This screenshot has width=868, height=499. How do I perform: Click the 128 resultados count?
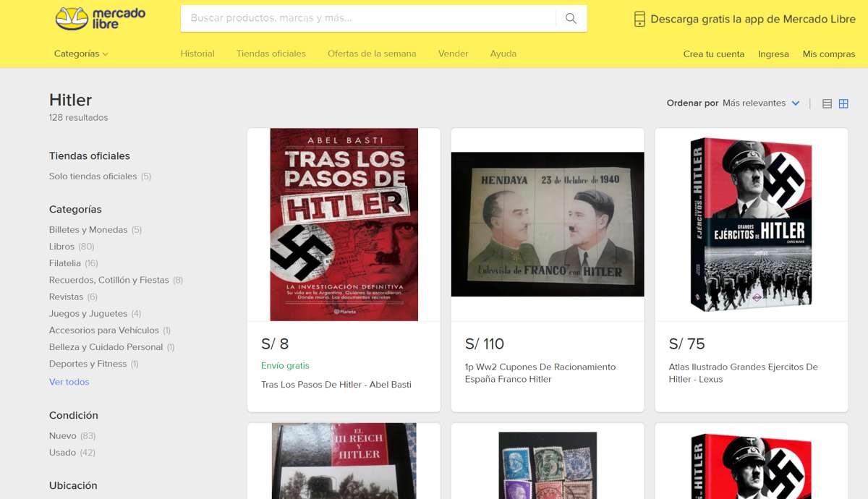click(x=78, y=118)
